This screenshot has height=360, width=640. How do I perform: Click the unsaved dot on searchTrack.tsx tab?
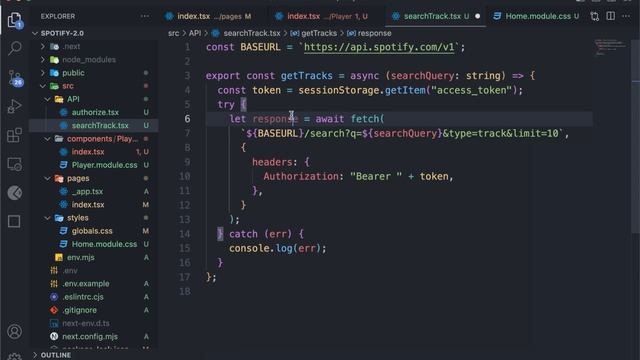coord(478,16)
